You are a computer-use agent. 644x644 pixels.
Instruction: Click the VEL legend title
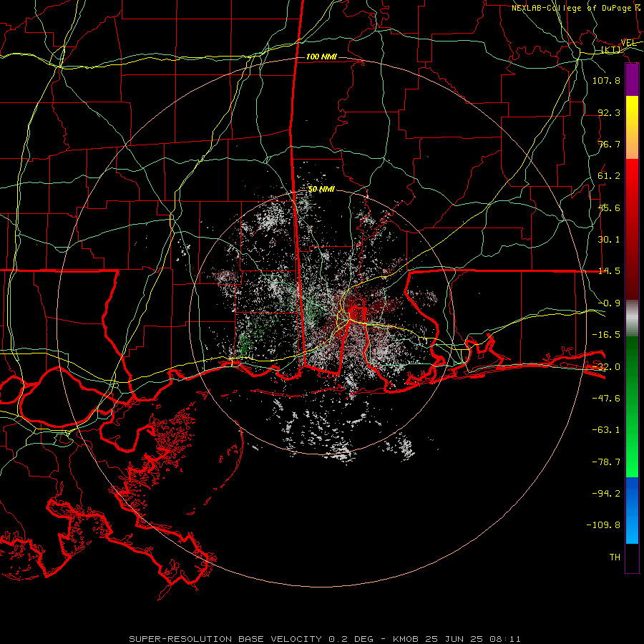[x=629, y=43]
